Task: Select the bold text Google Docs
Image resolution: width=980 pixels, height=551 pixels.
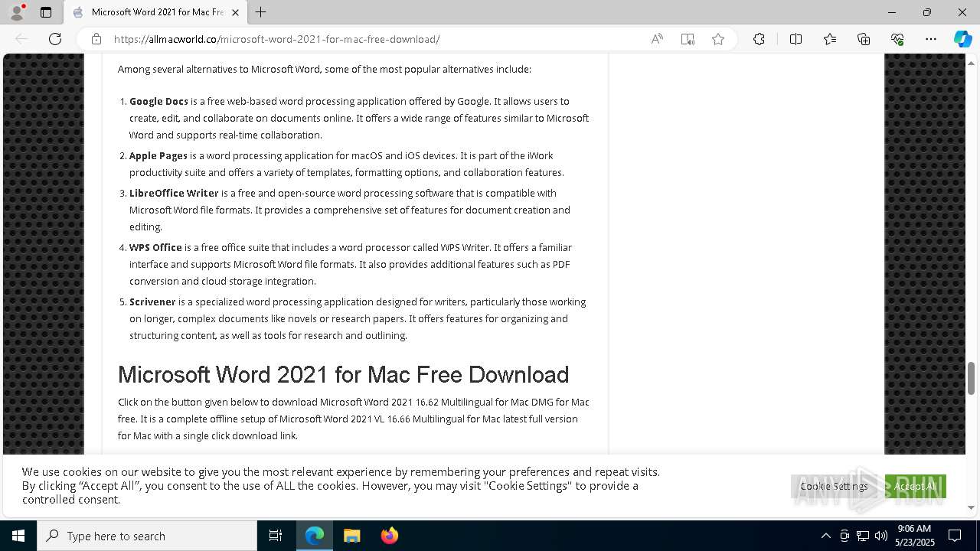Action: [158, 101]
